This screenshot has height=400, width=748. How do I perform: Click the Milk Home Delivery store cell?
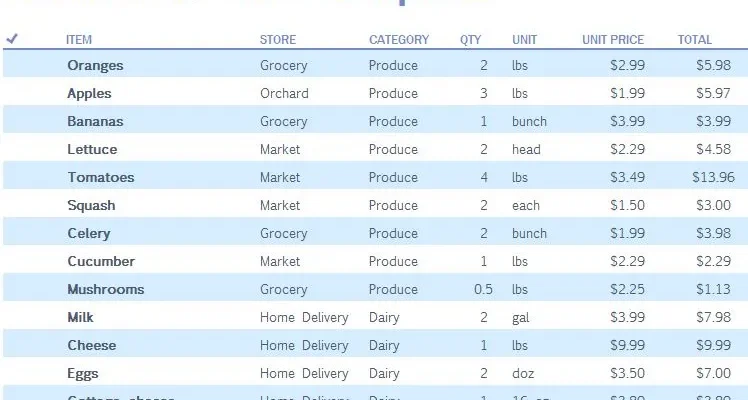pos(304,318)
